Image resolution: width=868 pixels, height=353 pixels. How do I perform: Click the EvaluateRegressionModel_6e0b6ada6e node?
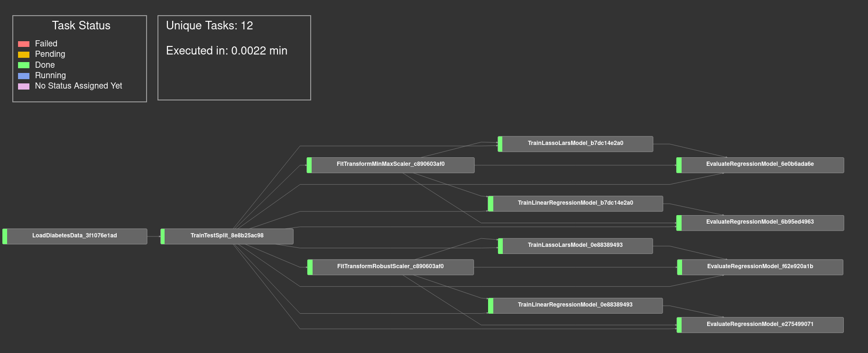(760, 164)
